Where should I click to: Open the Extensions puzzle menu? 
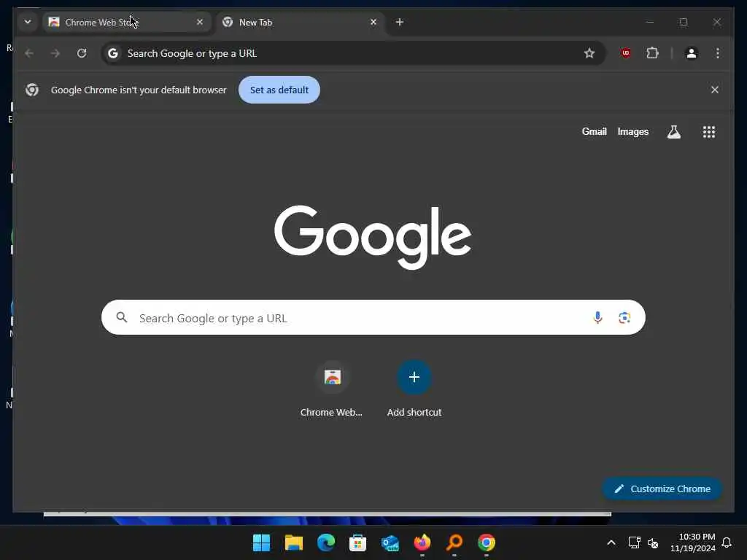652,53
